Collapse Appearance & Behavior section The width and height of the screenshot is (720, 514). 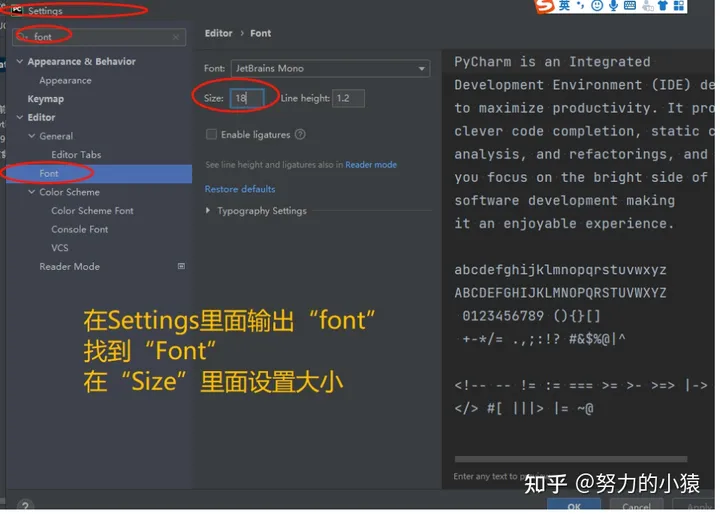(20, 62)
